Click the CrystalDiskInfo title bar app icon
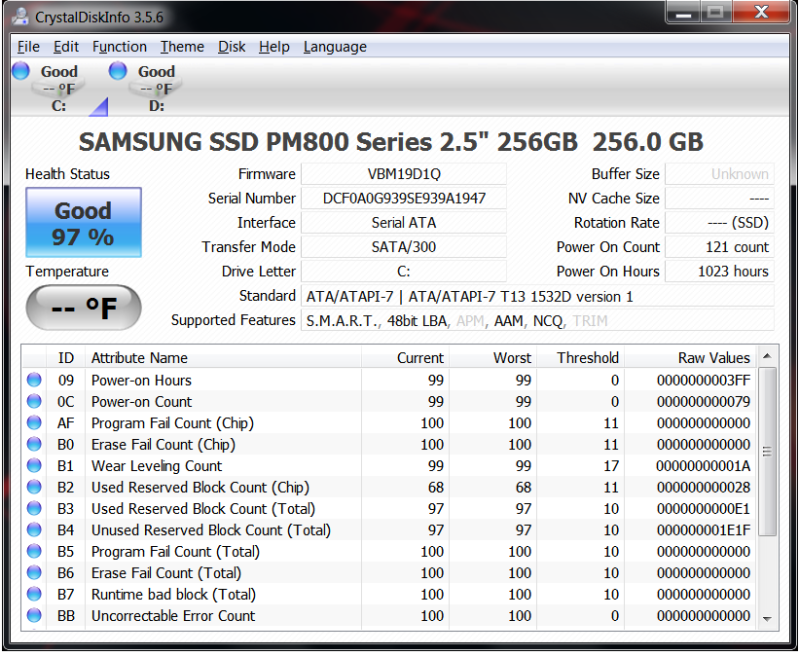 pos(20,17)
